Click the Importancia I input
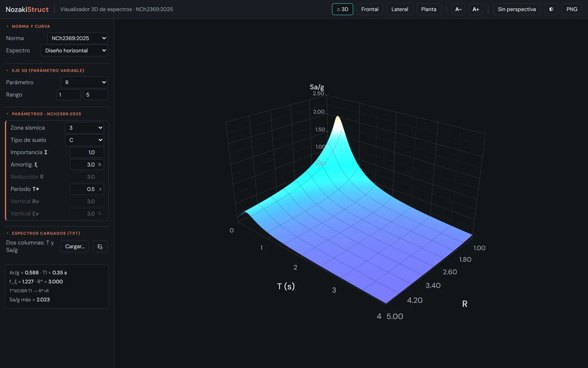The height and width of the screenshot is (368, 588). (87, 152)
